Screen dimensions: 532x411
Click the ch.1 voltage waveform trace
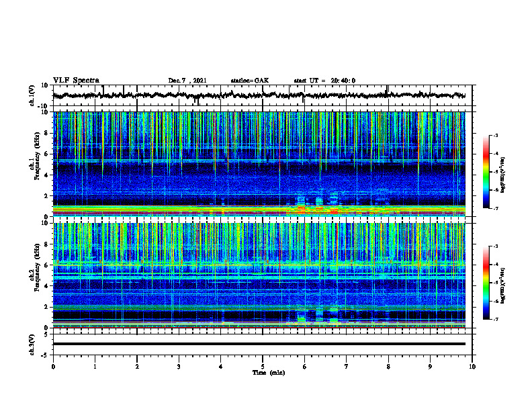259,95
